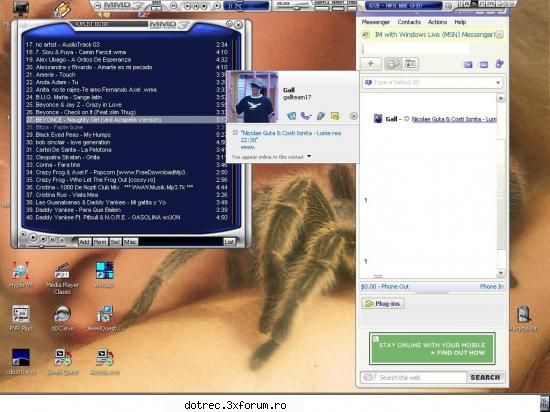Viewport: 550px width, 412px height.
Task: Click the Search the web input field
Action: pyautogui.click(x=421, y=378)
